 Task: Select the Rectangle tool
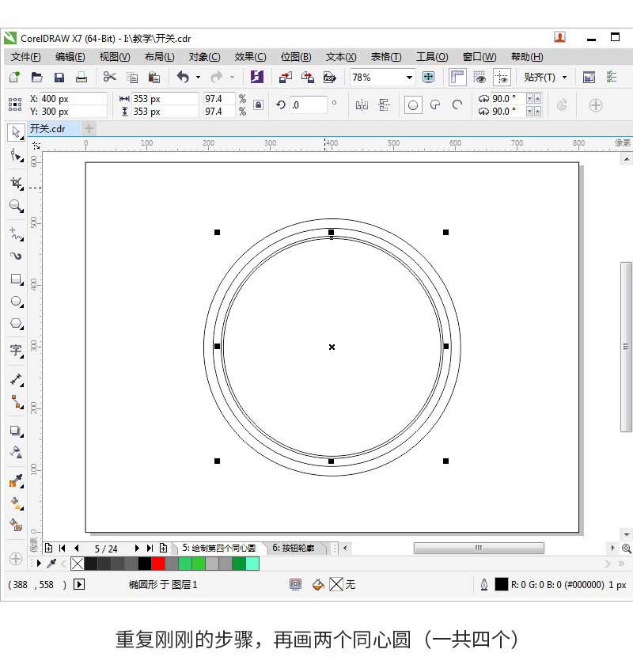[17, 279]
